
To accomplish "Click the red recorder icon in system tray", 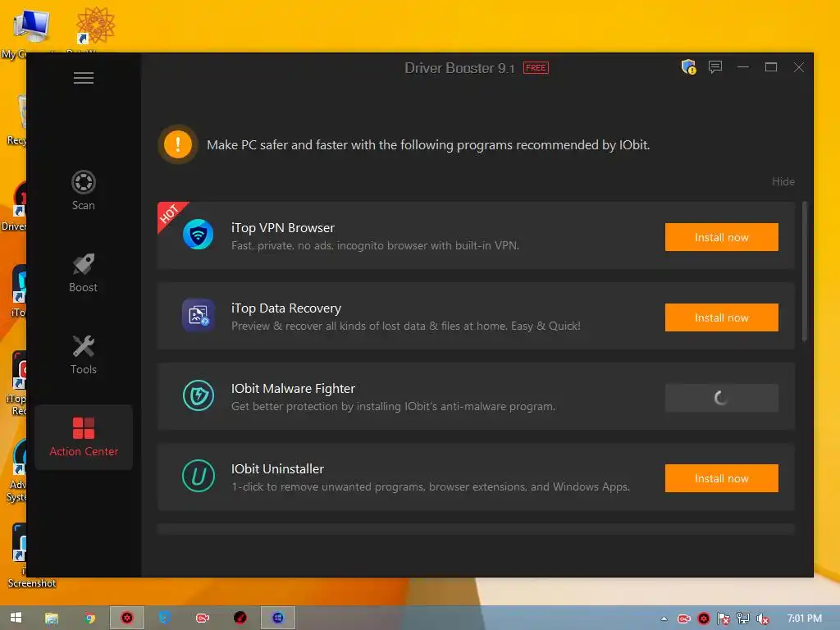I will pos(684,619).
